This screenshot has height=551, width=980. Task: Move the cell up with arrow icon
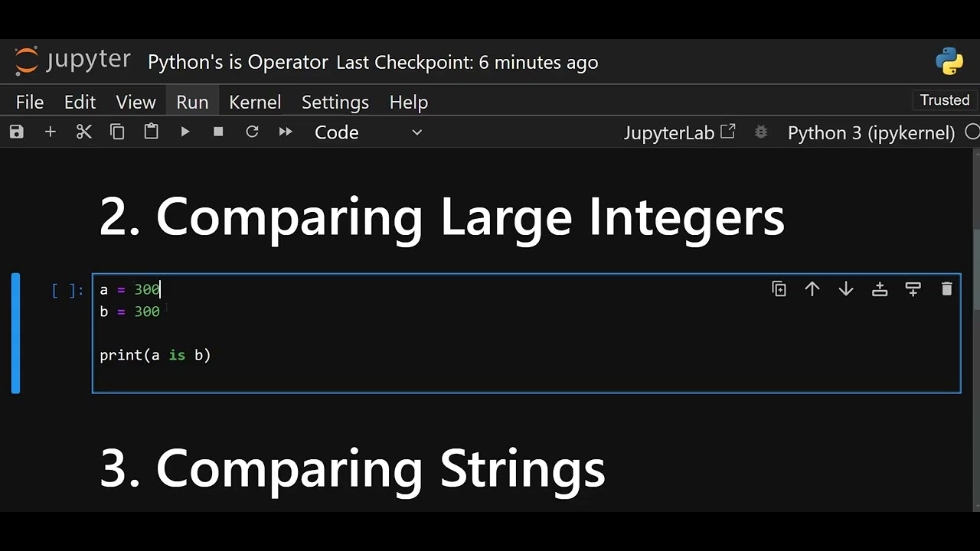tap(812, 289)
